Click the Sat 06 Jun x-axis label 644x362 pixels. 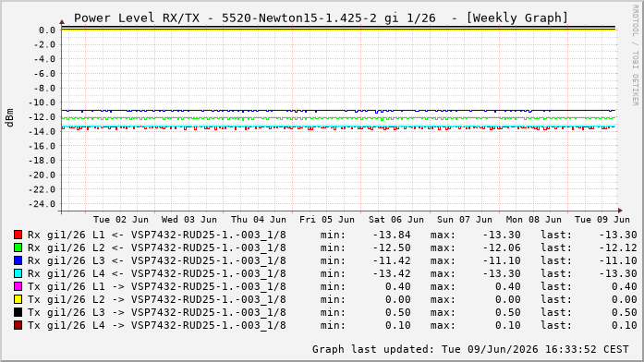(x=396, y=220)
